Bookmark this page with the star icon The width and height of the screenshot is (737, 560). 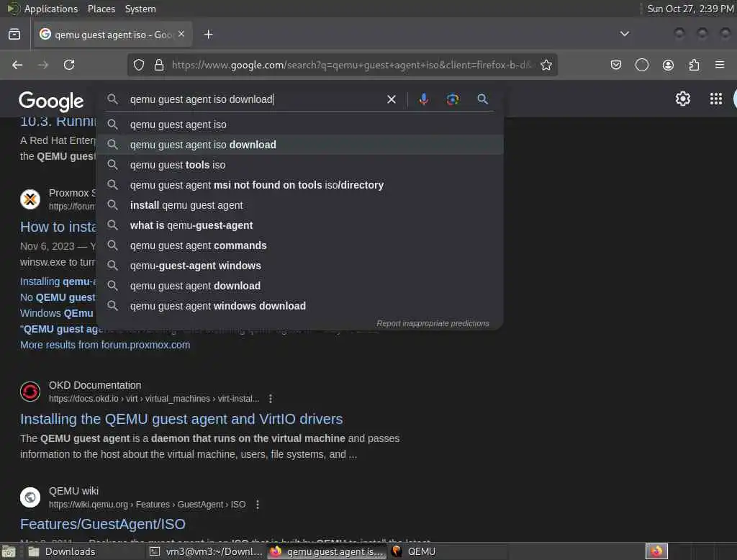[x=546, y=65]
